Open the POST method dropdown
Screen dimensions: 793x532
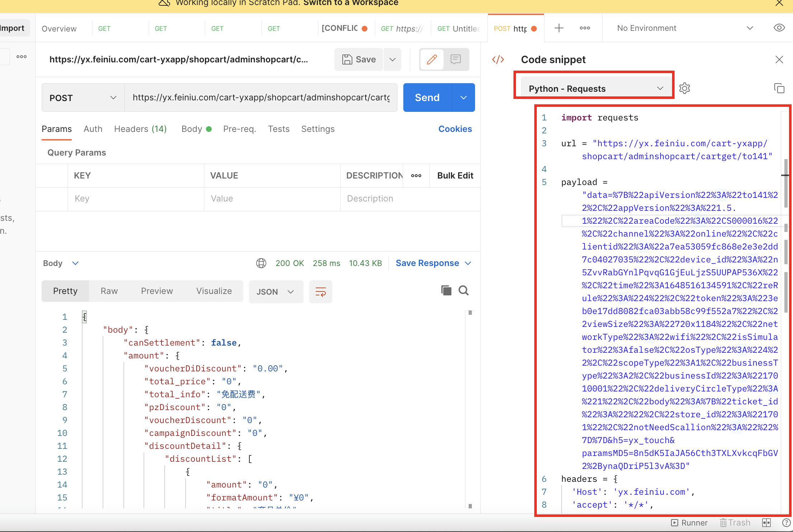(x=83, y=98)
